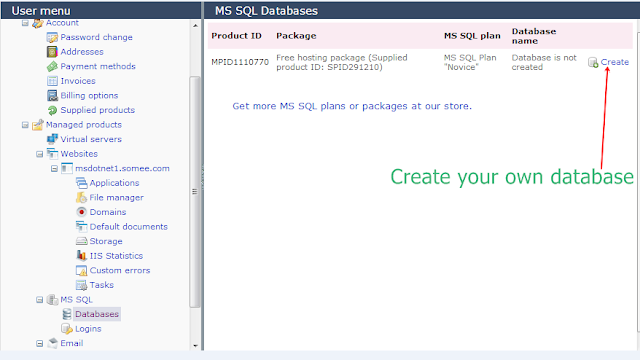Image resolution: width=640 pixels, height=360 pixels.
Task: Collapse the Account tree node
Action: click(25, 23)
